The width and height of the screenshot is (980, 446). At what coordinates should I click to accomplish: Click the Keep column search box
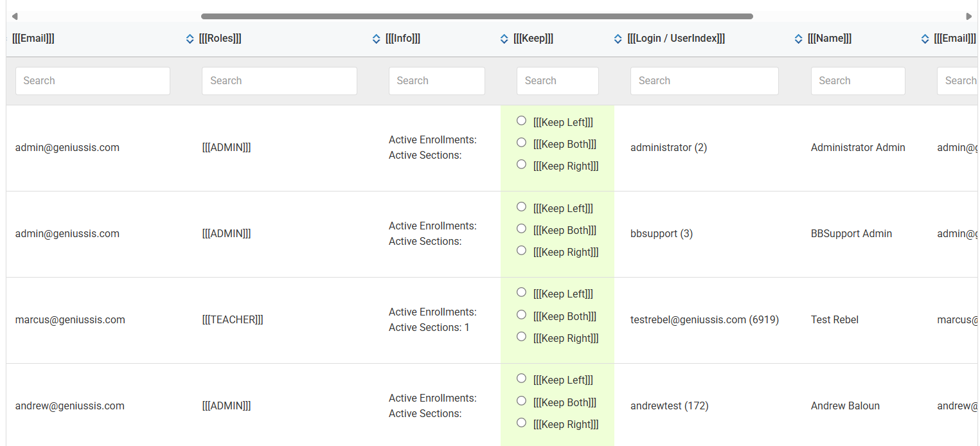click(557, 80)
